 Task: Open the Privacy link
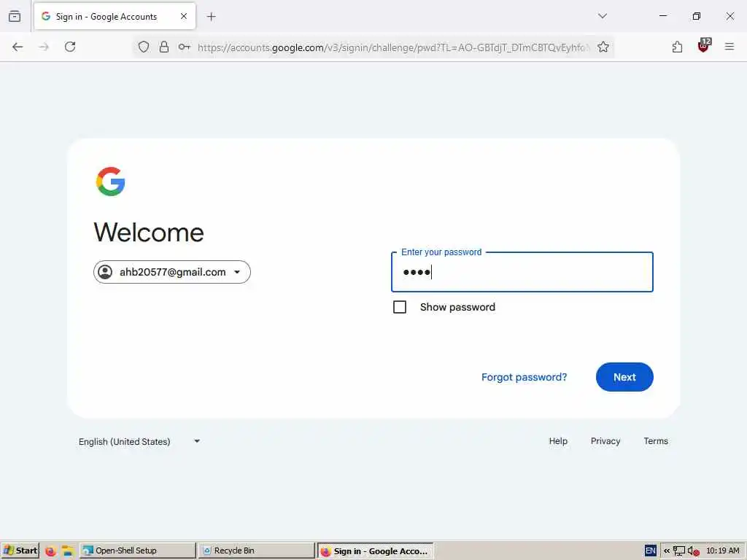[x=605, y=441]
